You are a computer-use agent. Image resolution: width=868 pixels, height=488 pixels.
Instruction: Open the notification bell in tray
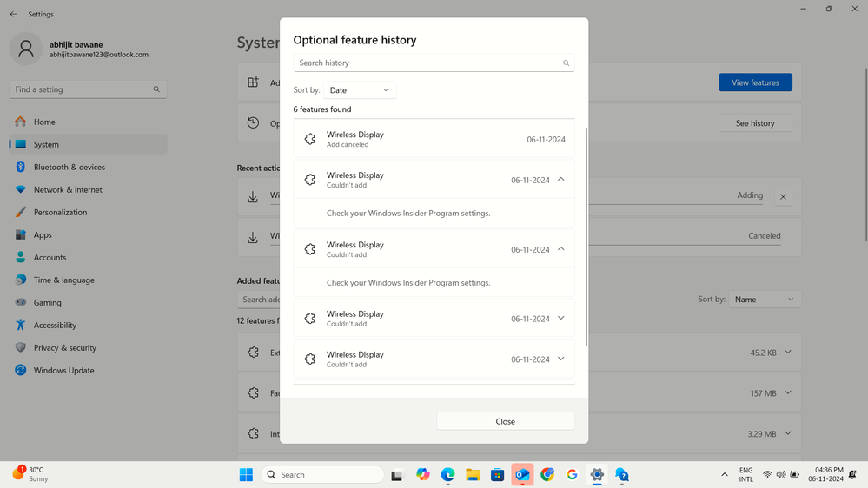point(852,475)
